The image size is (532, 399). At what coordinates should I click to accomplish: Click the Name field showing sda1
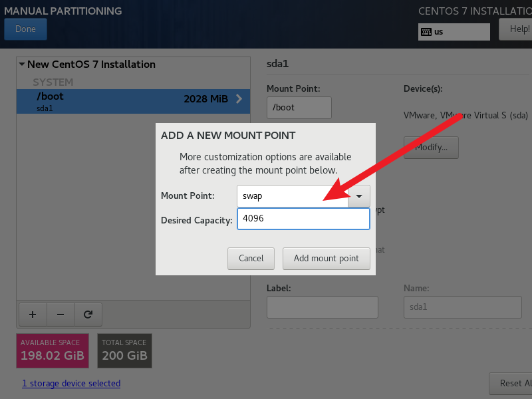tap(463, 307)
